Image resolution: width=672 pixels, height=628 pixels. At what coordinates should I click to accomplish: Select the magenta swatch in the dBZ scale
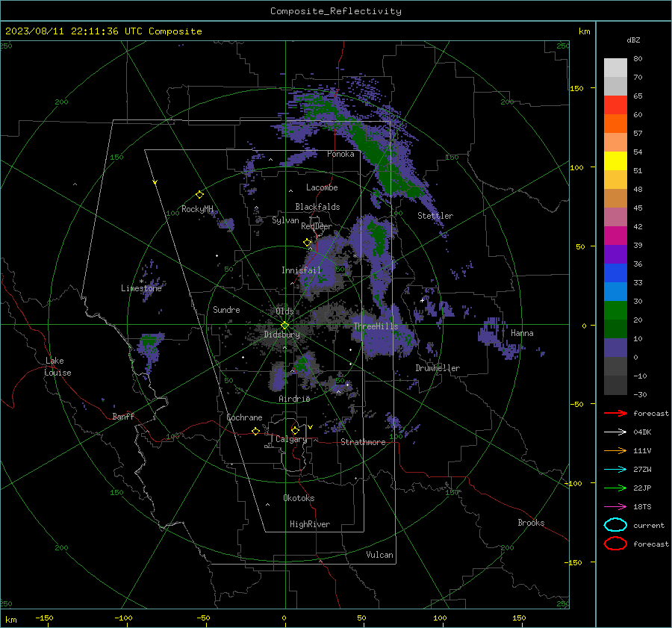pyautogui.click(x=615, y=235)
